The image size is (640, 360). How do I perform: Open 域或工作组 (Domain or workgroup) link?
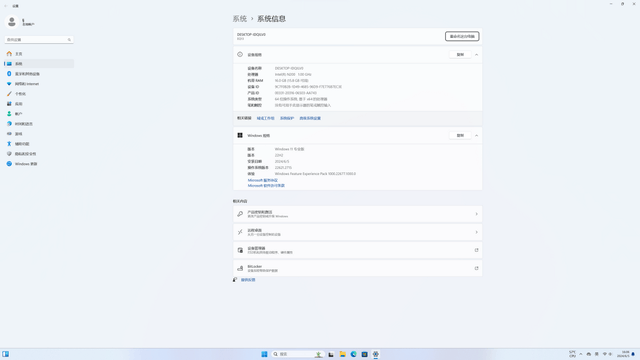coord(265,118)
